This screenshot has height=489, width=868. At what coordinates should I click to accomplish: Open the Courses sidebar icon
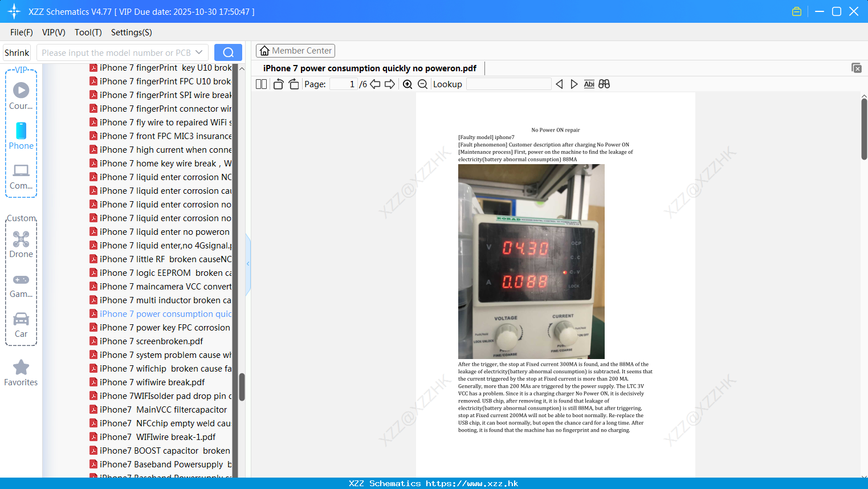tap(21, 96)
